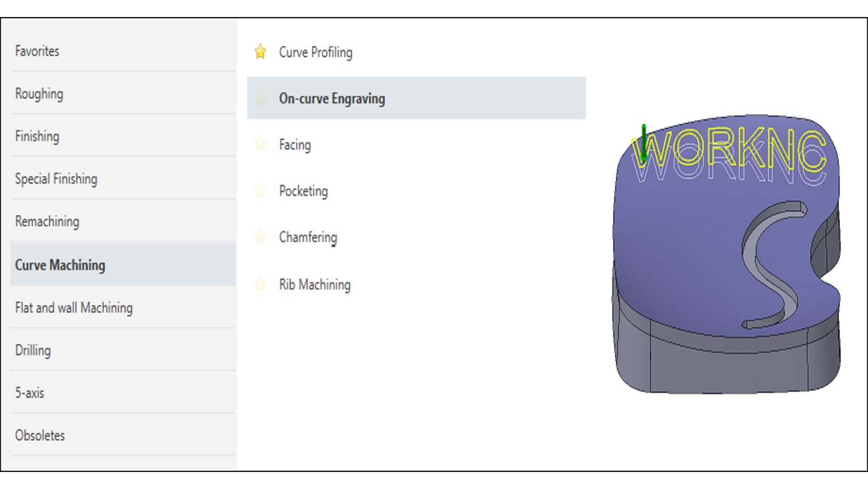Switch to the Finishing category
Viewport: 868px width, 489px height.
(x=37, y=136)
